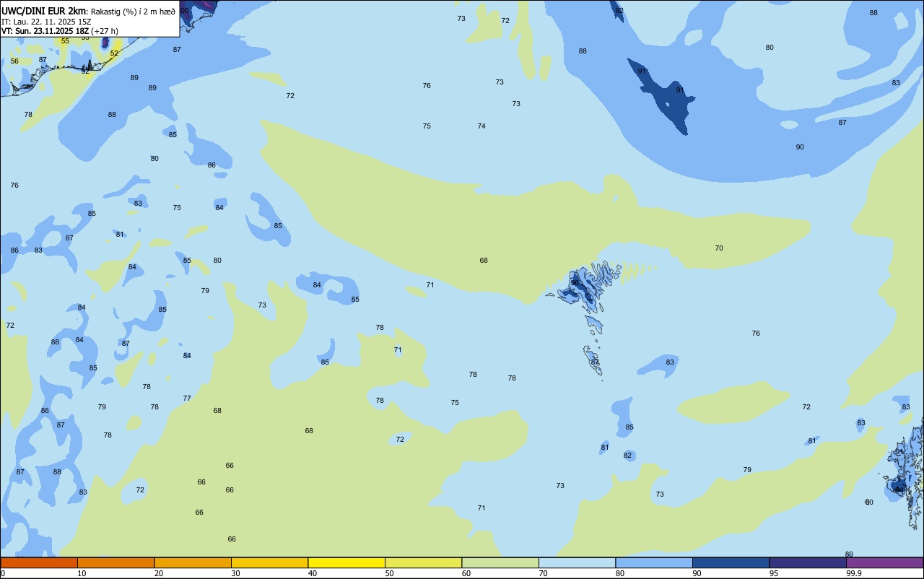Select the "99.9" tick label on the color scale

[854, 573]
